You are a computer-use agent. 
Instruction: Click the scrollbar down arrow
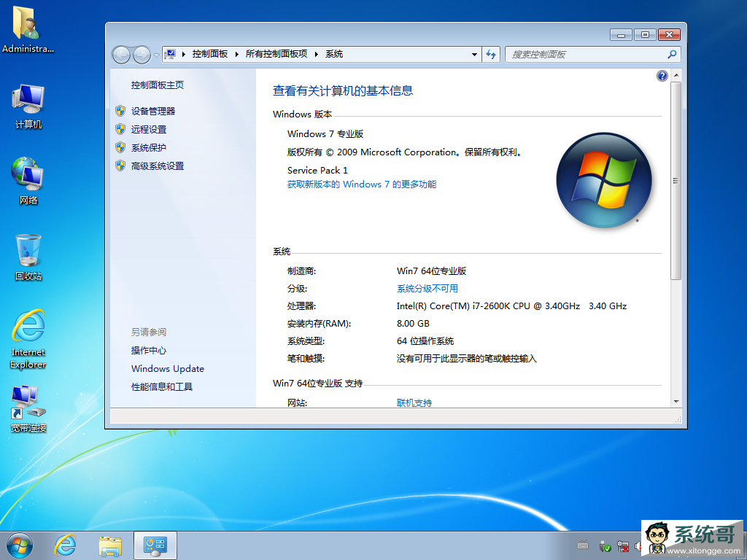(676, 402)
